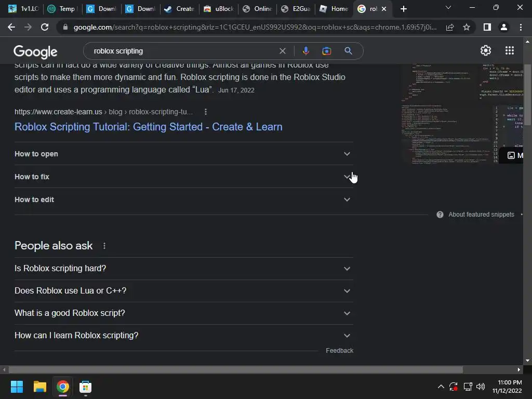Viewport: 532px width, 399px height.
Task: View site information lock icon
Action: coord(65,27)
